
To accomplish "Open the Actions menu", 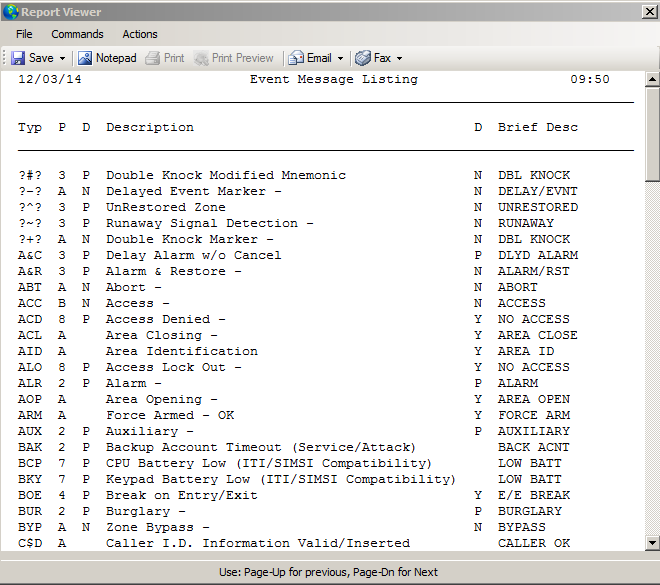I will tap(140, 34).
